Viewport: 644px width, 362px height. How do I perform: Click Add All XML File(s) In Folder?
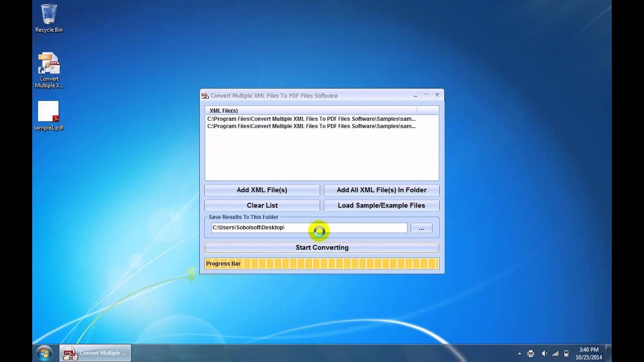(x=381, y=190)
